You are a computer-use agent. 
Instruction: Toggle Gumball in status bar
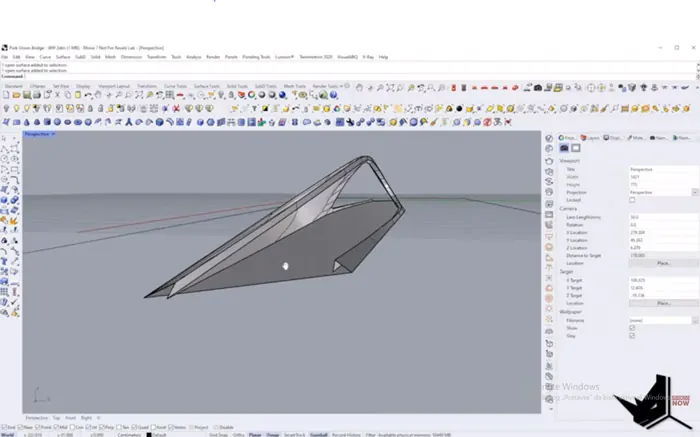point(318,434)
